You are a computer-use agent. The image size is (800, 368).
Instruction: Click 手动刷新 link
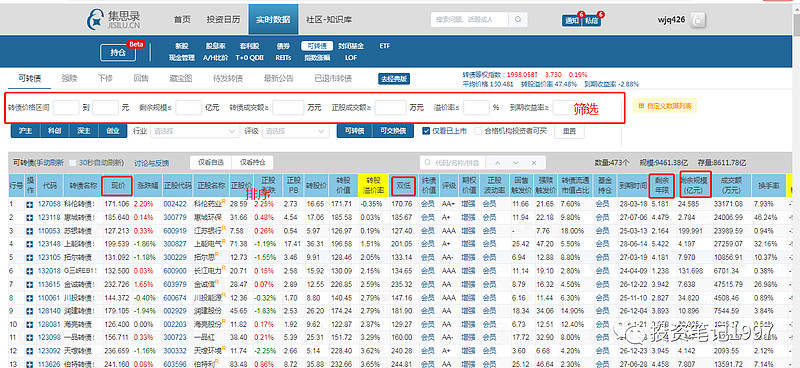(49, 163)
